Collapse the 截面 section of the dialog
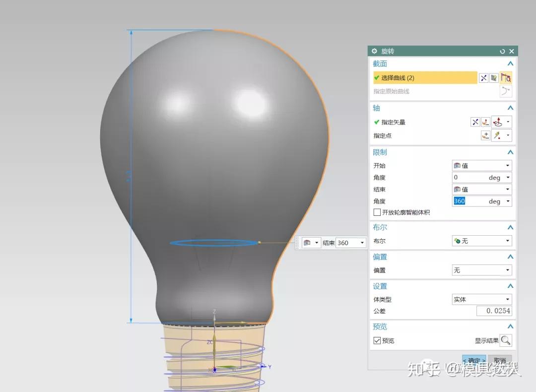536x392 pixels. (x=510, y=64)
